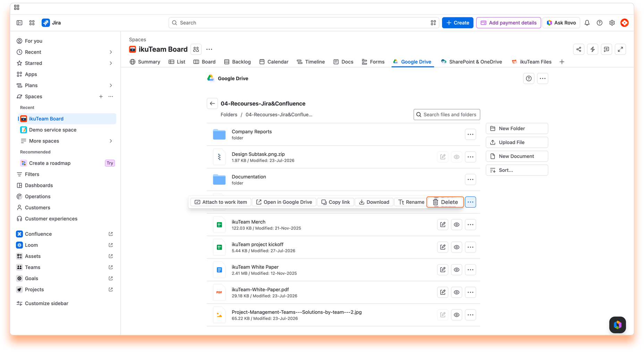Viewport: 644px width, 352px height.
Task: Click the blue Create button
Action: click(x=457, y=23)
